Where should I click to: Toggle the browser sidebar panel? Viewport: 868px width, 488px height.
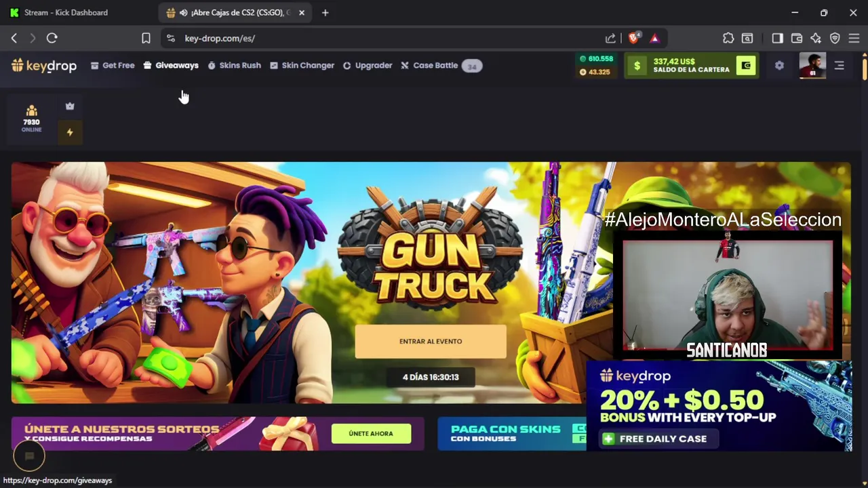[777, 39]
